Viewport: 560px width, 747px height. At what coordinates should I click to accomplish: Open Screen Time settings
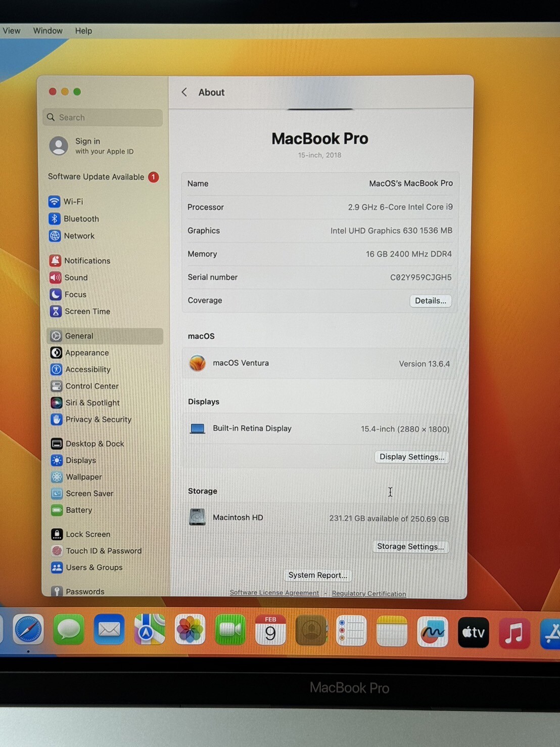tap(80, 311)
